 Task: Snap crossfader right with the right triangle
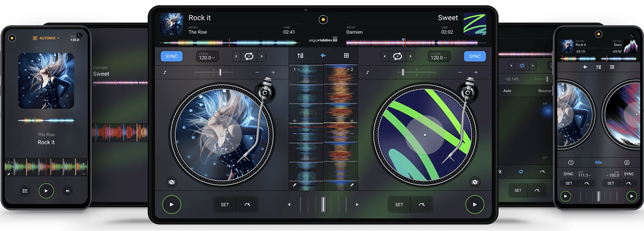pos(357,204)
